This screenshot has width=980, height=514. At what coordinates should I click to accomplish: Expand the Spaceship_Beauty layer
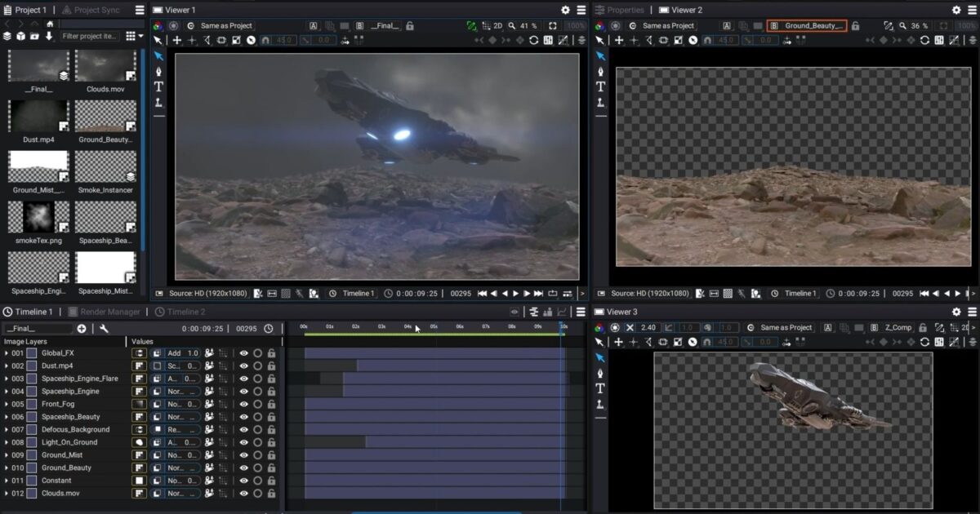pos(7,417)
